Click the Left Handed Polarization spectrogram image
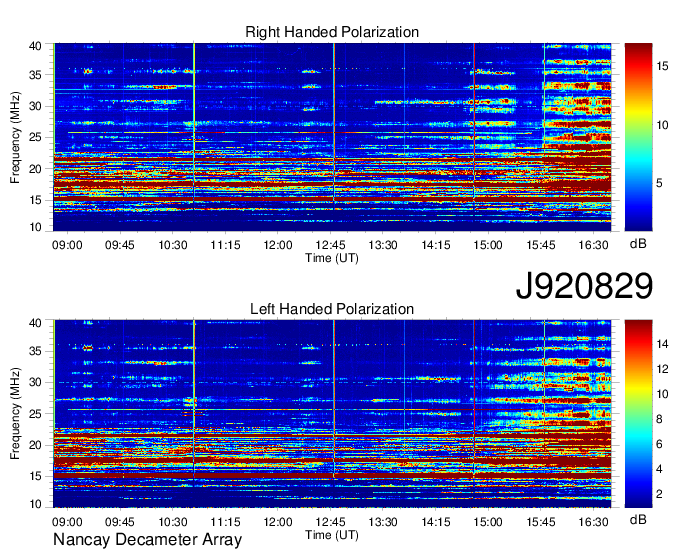This screenshot has width=680, height=552. 332,414
